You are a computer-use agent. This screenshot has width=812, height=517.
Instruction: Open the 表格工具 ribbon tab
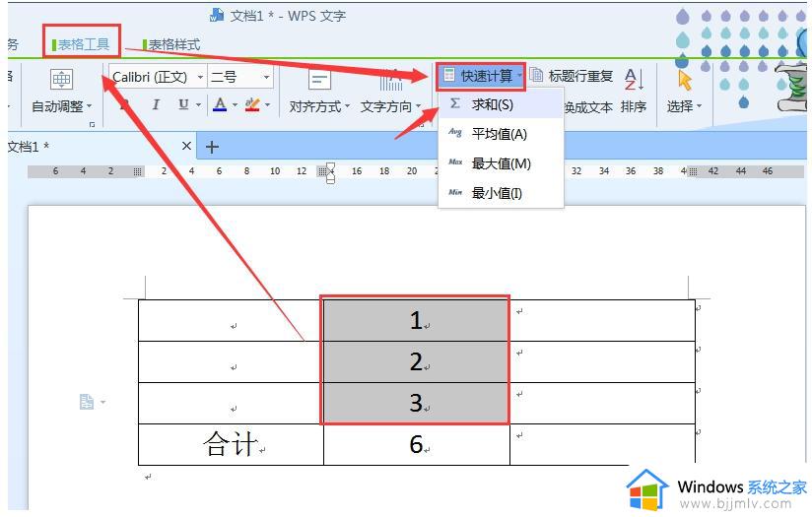[x=83, y=44]
